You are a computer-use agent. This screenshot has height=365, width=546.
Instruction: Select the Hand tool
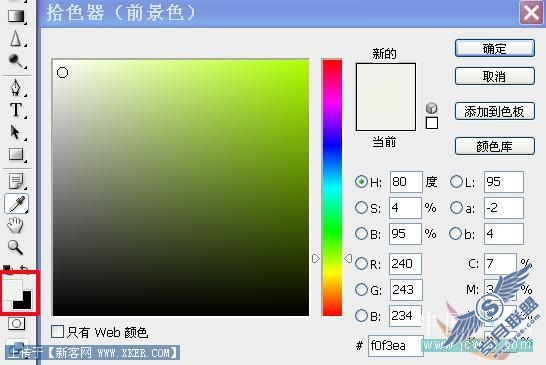15,225
